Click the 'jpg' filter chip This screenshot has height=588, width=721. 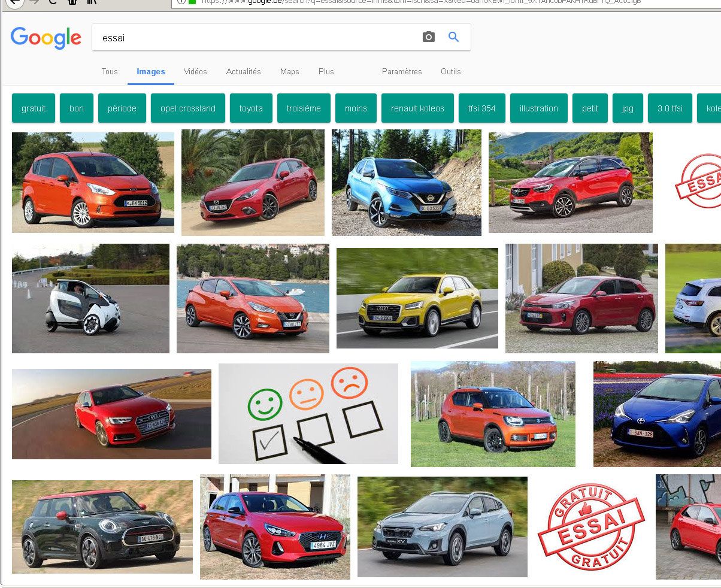628,108
